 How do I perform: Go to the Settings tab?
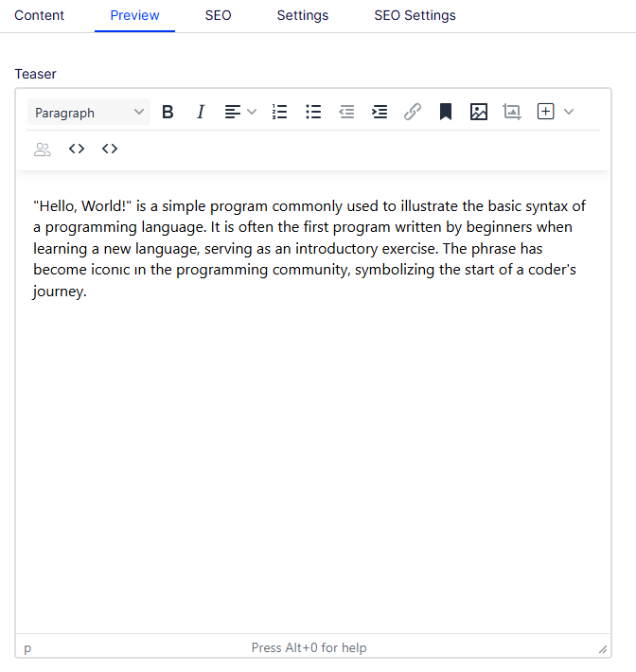(303, 15)
